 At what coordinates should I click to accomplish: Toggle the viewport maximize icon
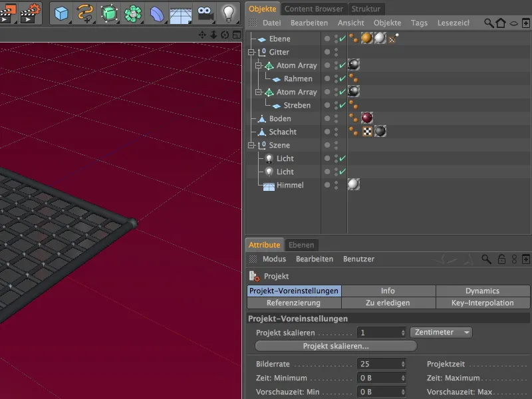pyautogui.click(x=237, y=35)
